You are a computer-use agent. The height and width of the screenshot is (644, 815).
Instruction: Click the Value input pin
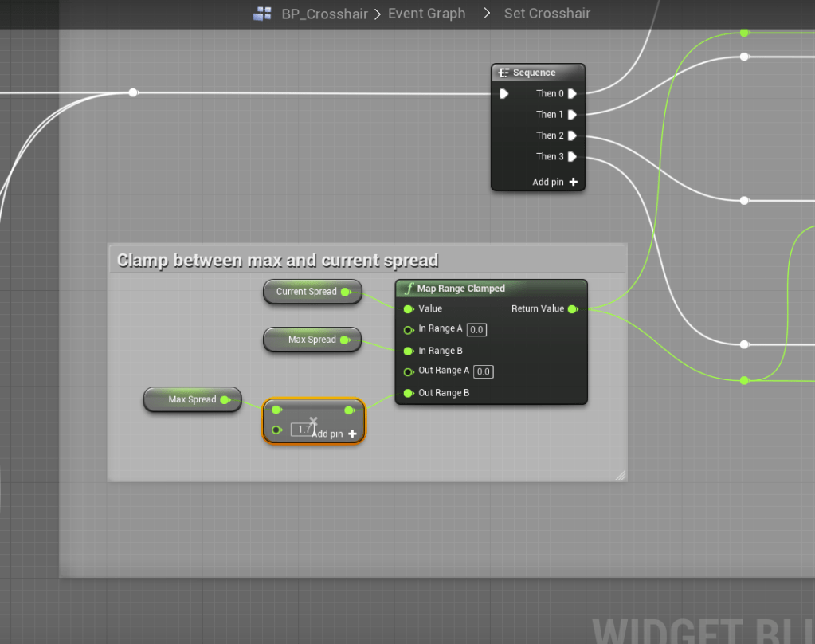[x=409, y=309]
